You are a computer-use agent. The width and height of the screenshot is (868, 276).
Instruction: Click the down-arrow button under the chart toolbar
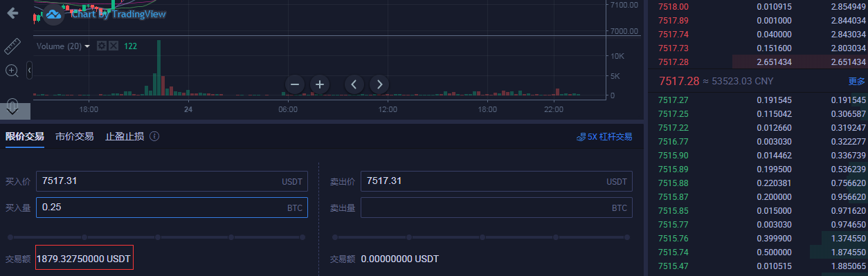[x=12, y=107]
